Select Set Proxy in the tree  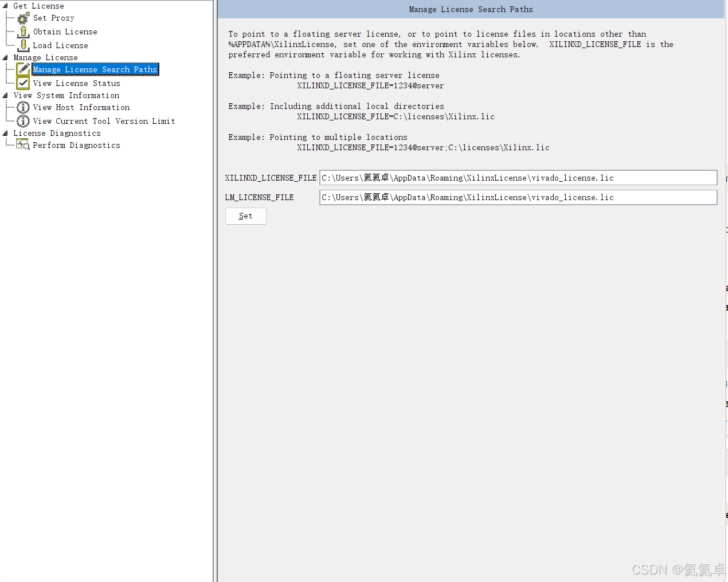coord(54,18)
